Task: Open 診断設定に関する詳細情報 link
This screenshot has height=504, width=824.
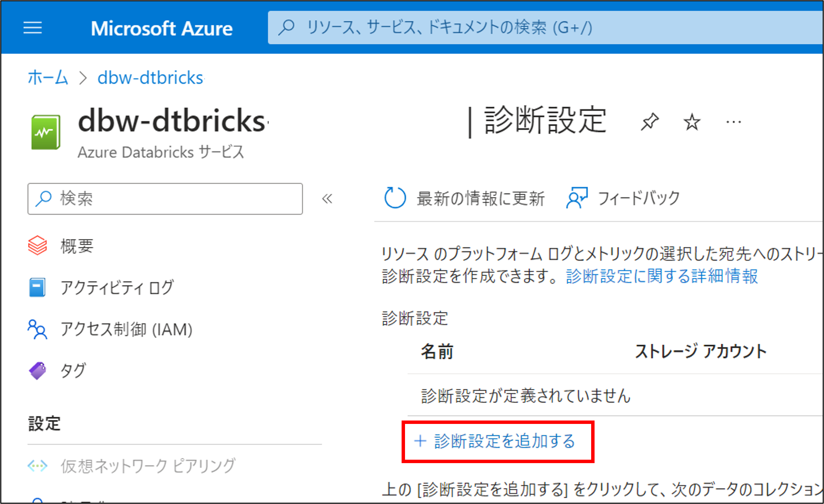Action: click(661, 276)
